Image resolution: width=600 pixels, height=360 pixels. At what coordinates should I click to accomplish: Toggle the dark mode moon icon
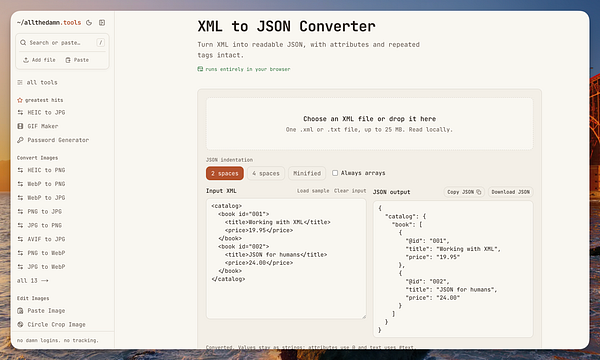tap(89, 23)
